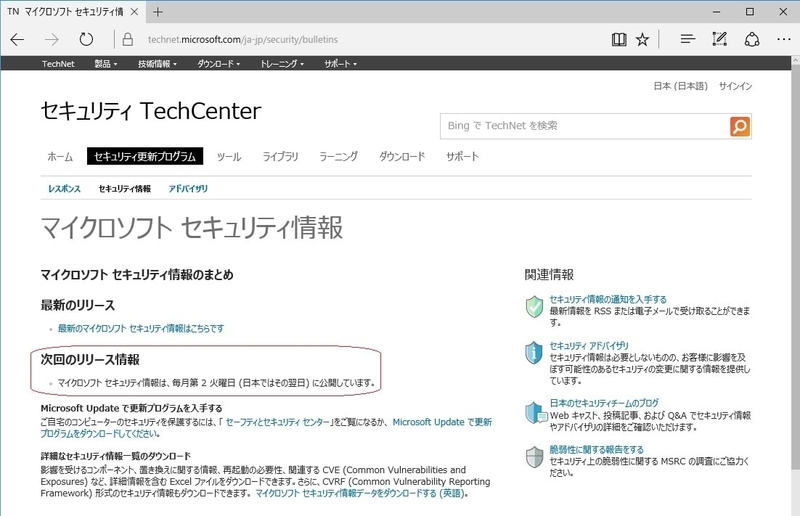Expand the サポート dropdown in top bar
Screen dimensions: 800x516
tap(340, 64)
